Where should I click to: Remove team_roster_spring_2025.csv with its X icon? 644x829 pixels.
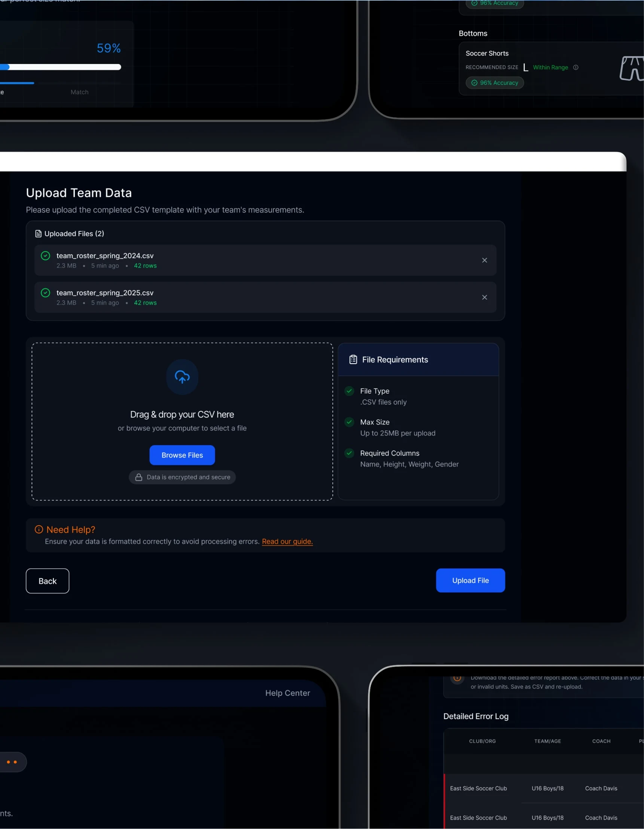484,297
